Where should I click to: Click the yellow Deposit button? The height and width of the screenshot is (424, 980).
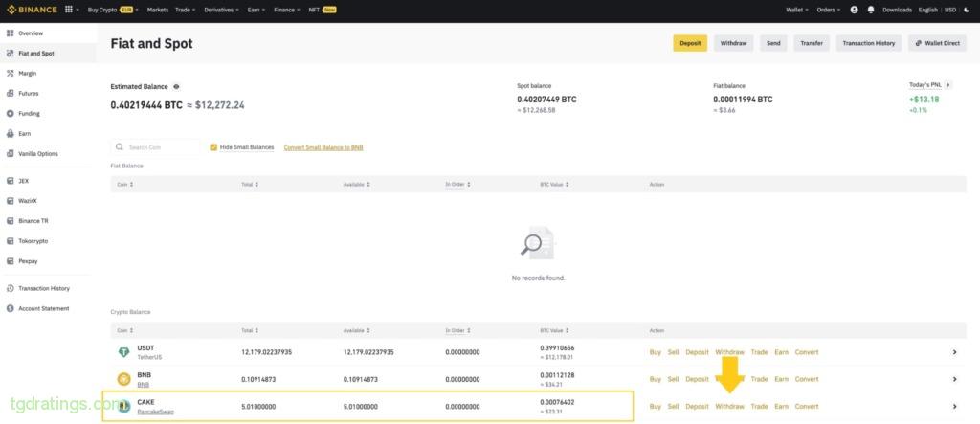(690, 43)
